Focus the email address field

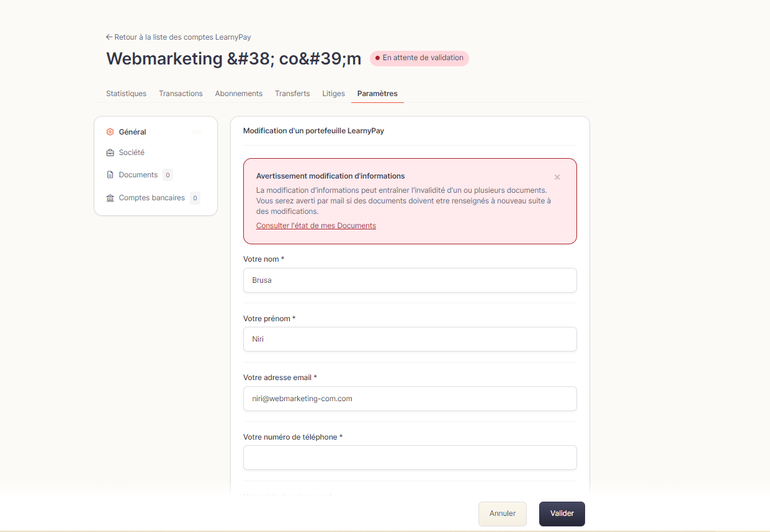pyautogui.click(x=410, y=399)
